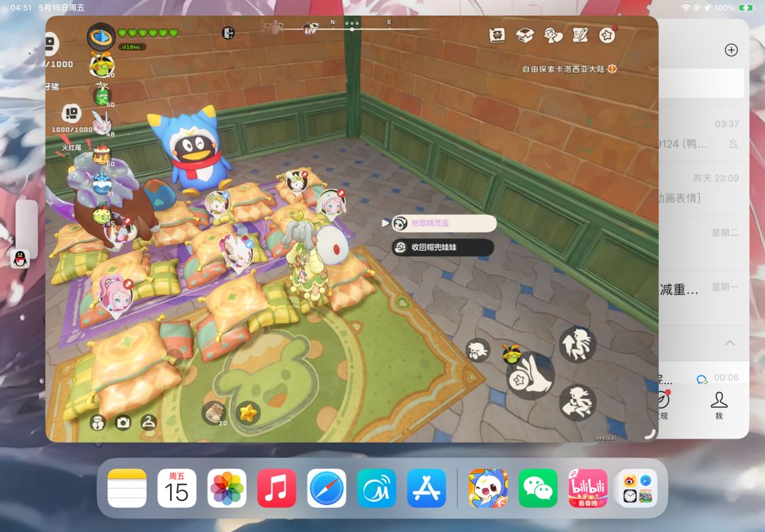Tap the task card icon above 1000/1000
This screenshot has height=532, width=765.
(x=72, y=114)
